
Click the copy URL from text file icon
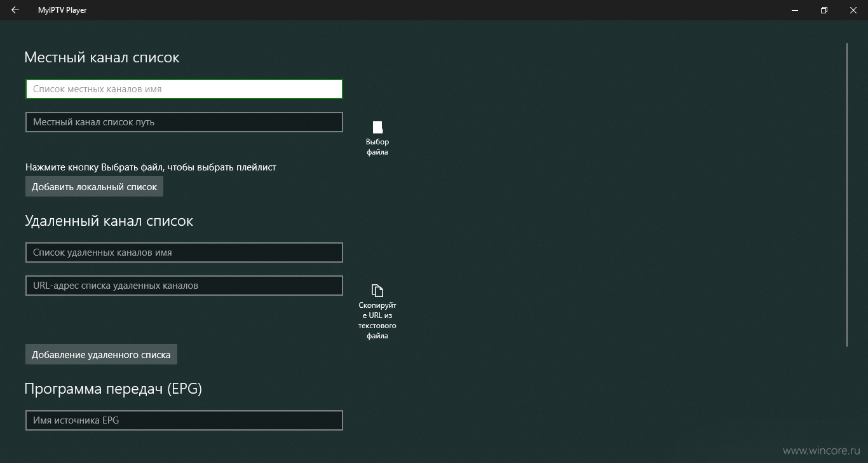[x=377, y=291]
